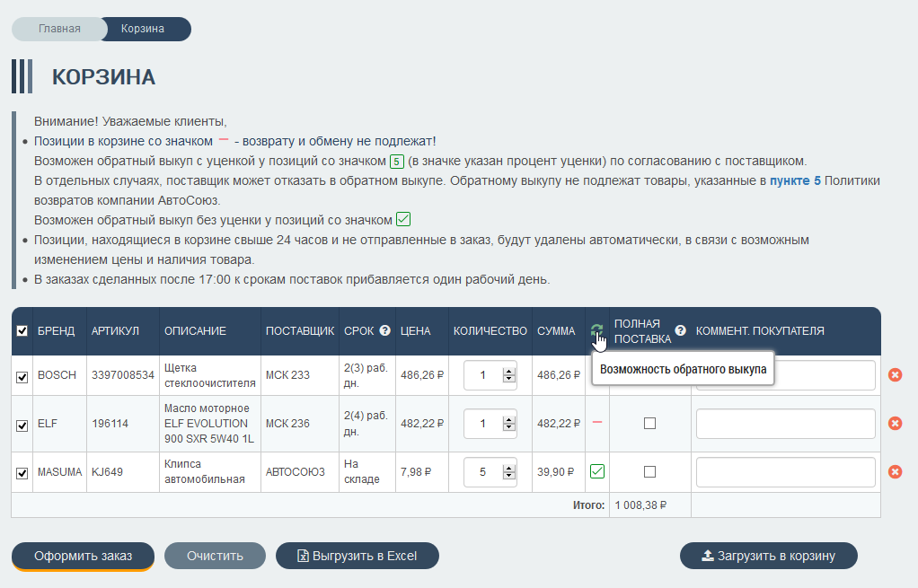The image size is (918, 588).
Task: Increase BOSCH quantity with up arrow
Action: pyautogui.click(x=508, y=370)
